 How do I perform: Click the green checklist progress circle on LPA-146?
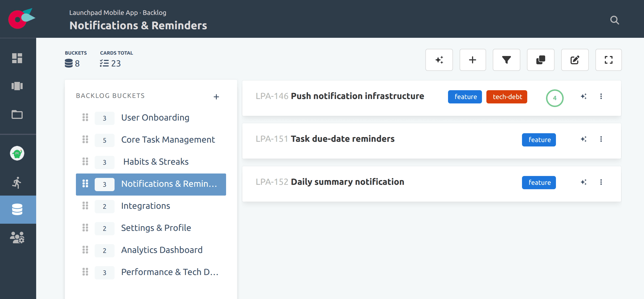[x=555, y=98]
